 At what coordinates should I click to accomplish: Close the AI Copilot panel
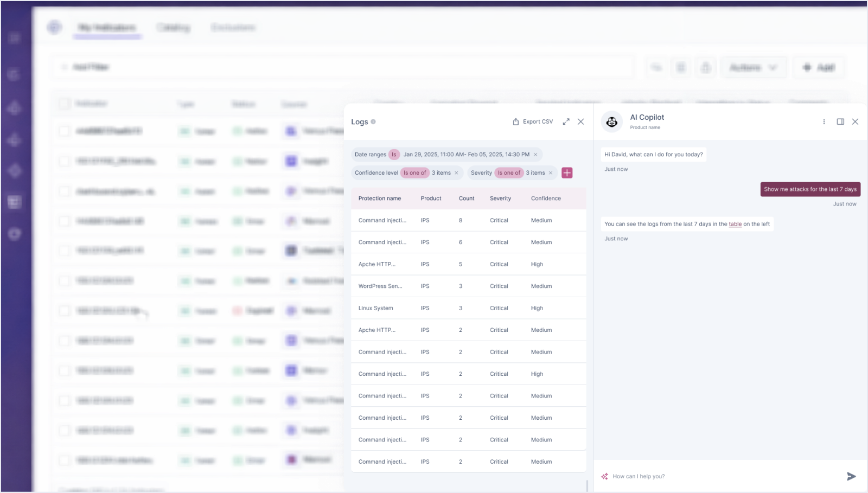pyautogui.click(x=855, y=121)
